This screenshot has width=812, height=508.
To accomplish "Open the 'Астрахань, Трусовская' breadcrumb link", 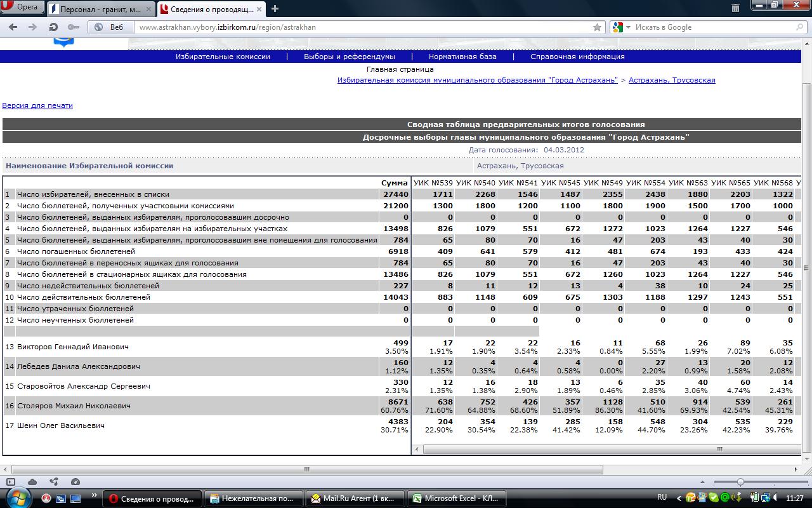I will tap(672, 80).
